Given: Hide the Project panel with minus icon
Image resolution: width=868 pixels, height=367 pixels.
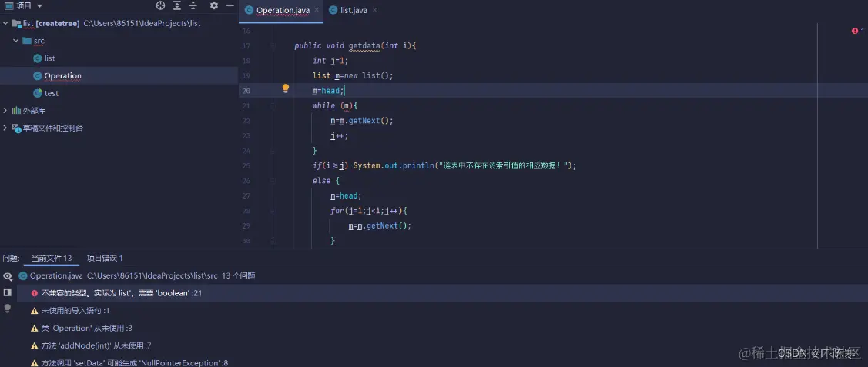Looking at the screenshot, I should click(230, 5).
